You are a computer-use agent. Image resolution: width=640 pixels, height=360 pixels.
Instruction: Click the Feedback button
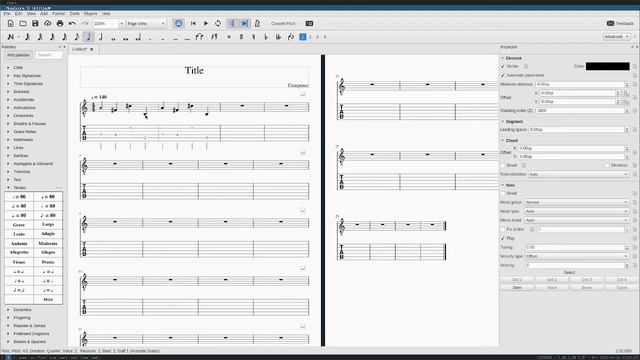pyautogui.click(x=620, y=24)
